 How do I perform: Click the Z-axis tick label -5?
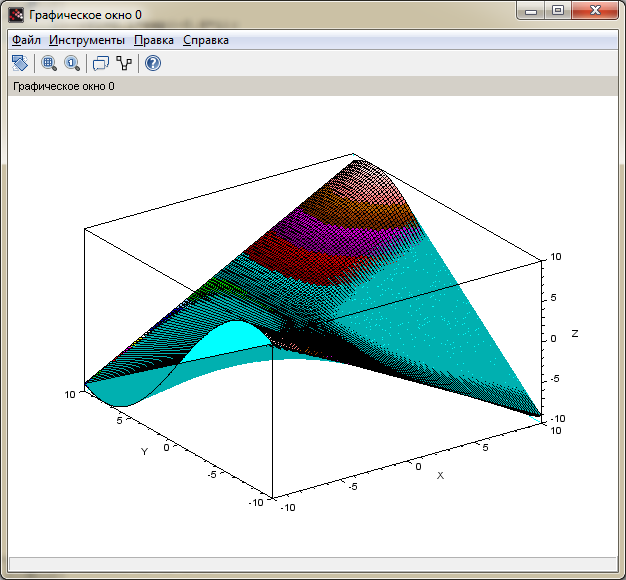(555, 378)
